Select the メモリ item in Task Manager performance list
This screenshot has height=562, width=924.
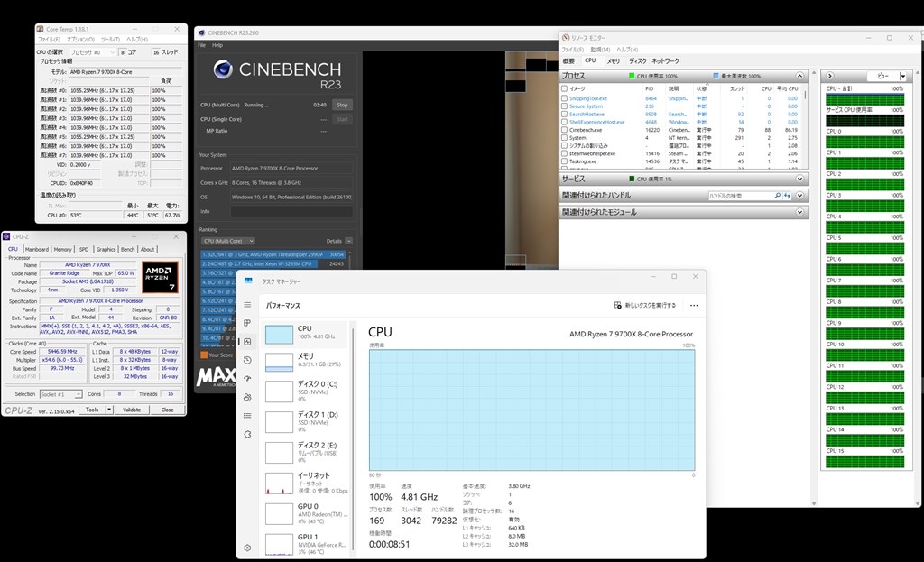tap(305, 361)
